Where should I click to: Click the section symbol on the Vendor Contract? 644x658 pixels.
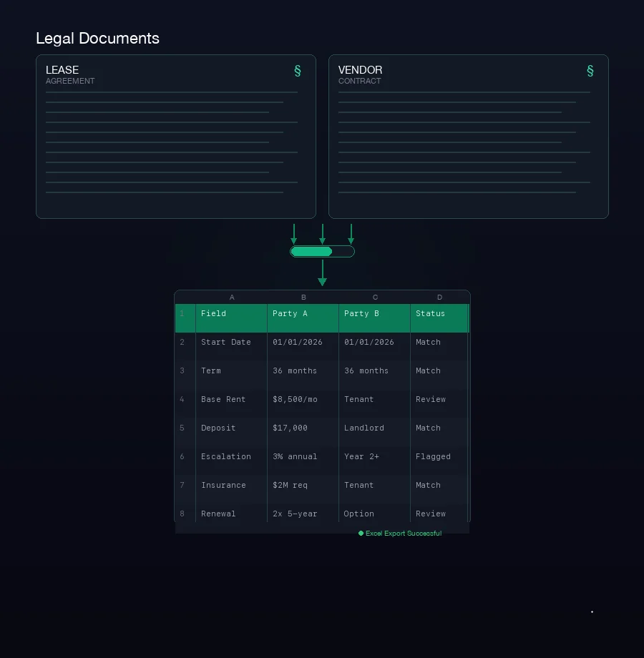(x=590, y=71)
